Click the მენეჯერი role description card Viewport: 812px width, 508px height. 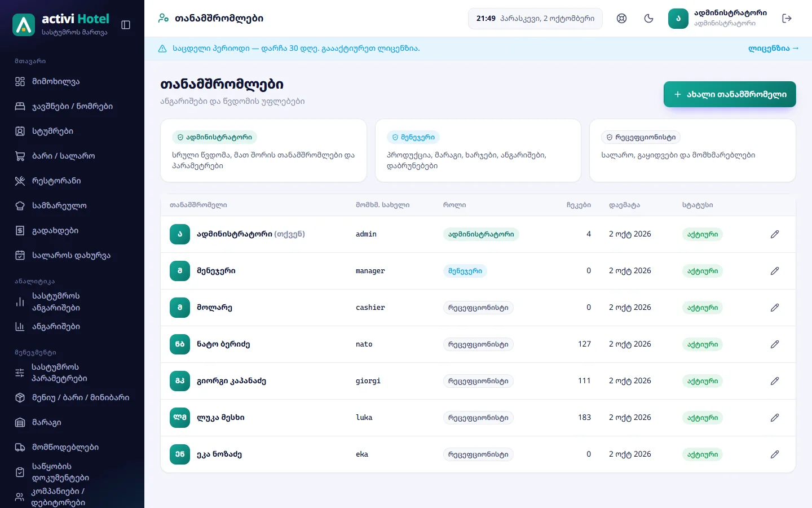coord(478,150)
